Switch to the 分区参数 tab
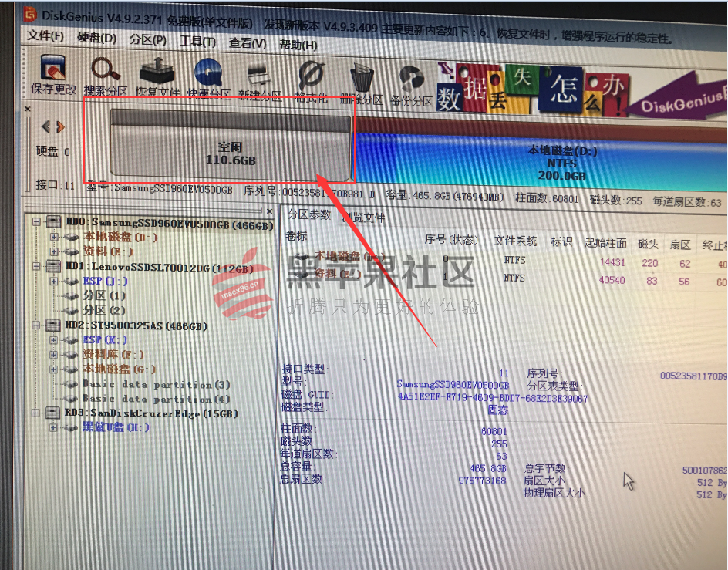 click(308, 214)
